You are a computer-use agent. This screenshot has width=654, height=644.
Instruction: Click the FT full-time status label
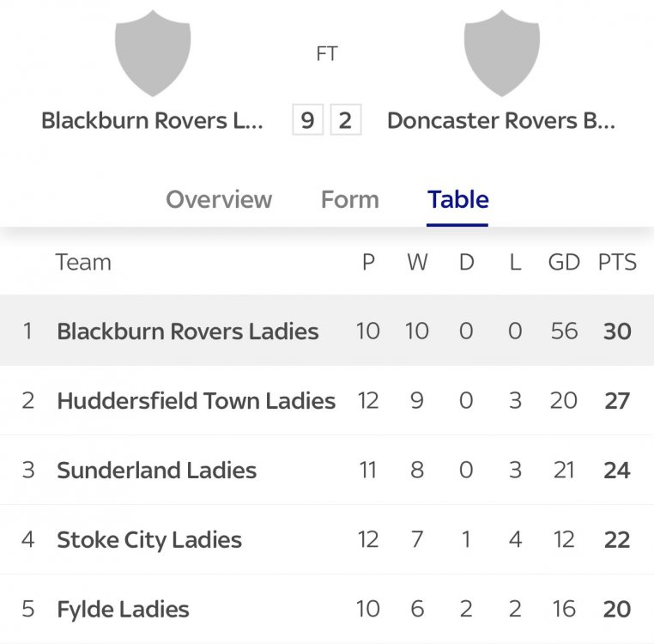tap(327, 53)
